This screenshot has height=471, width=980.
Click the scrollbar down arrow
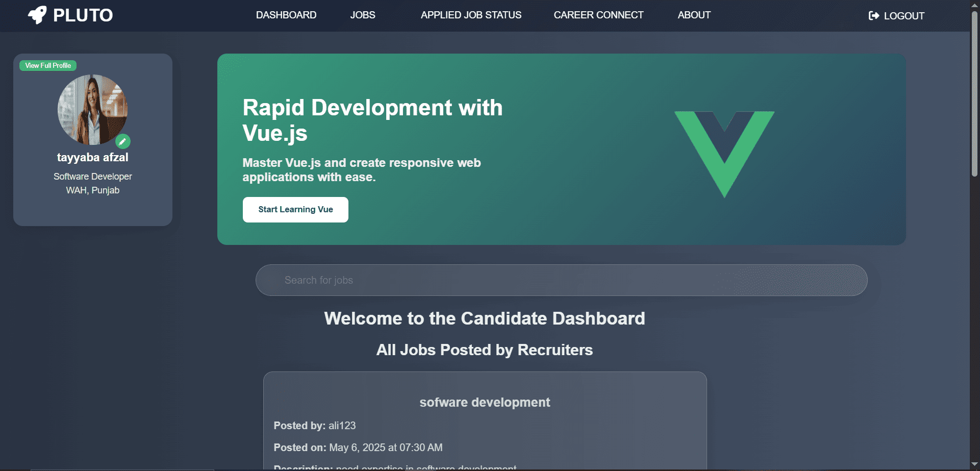coord(974,464)
